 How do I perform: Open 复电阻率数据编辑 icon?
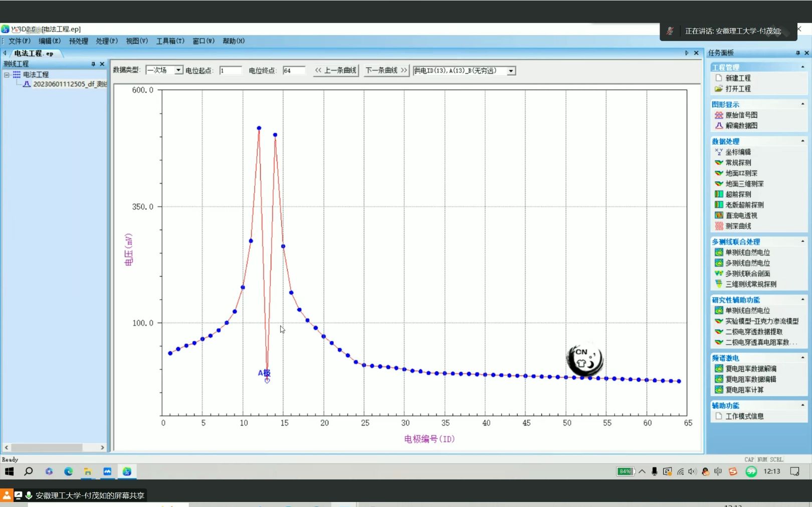pos(719,379)
